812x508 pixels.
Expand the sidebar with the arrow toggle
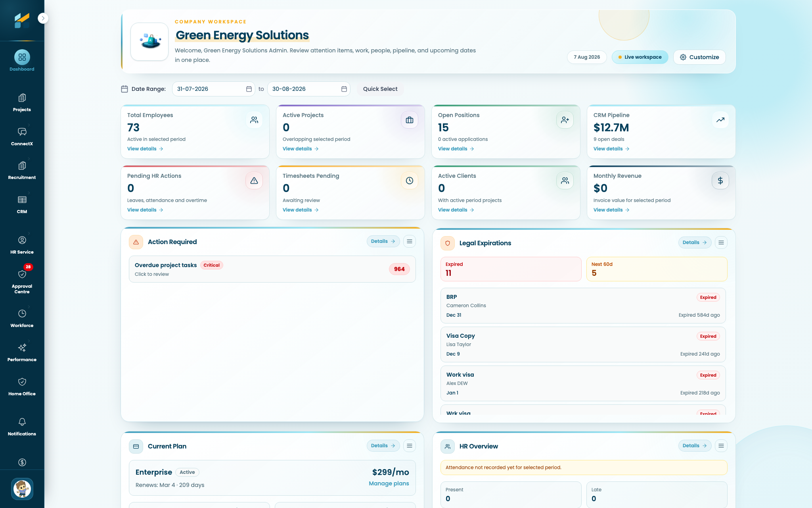pyautogui.click(x=43, y=18)
